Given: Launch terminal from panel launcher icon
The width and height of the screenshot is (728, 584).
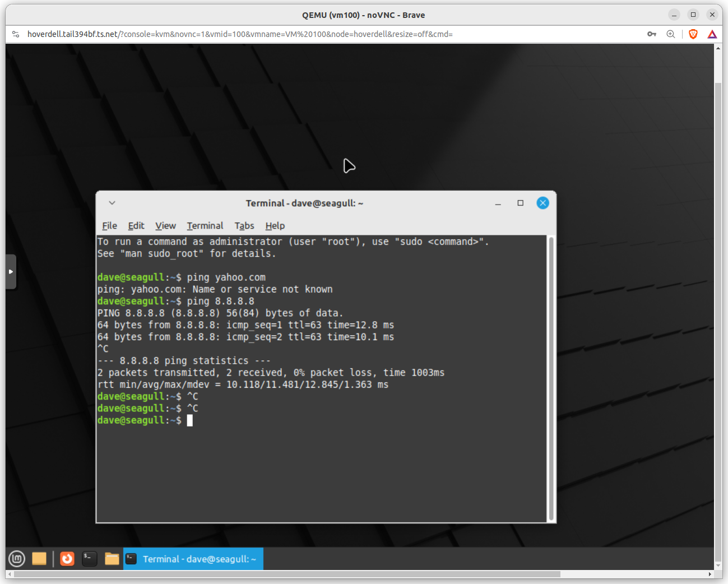Looking at the screenshot, I should click(90, 559).
